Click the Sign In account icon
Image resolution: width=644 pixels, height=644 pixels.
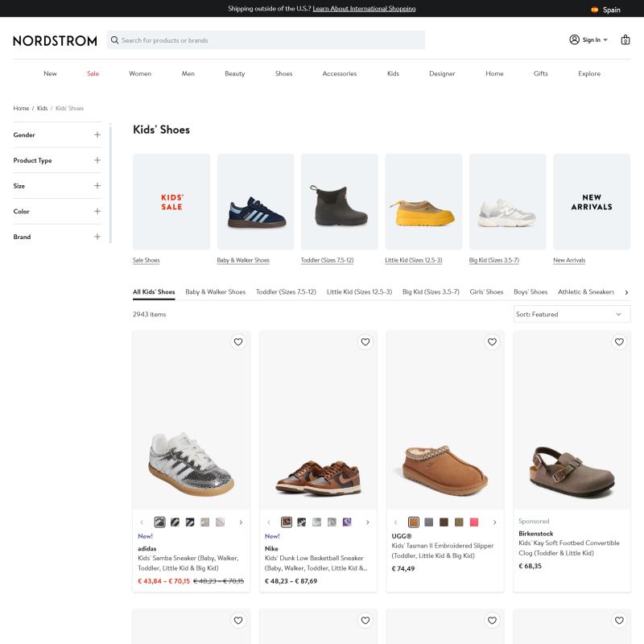click(574, 39)
